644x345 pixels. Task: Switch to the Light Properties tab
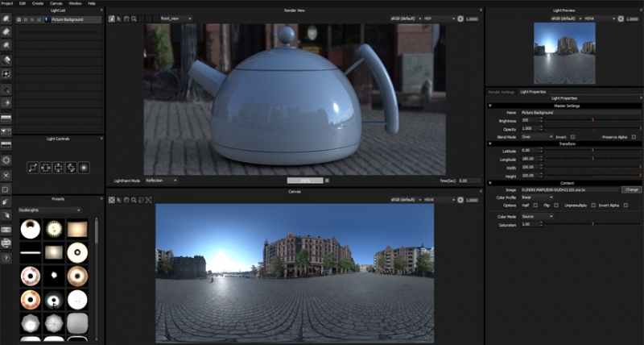[533, 92]
